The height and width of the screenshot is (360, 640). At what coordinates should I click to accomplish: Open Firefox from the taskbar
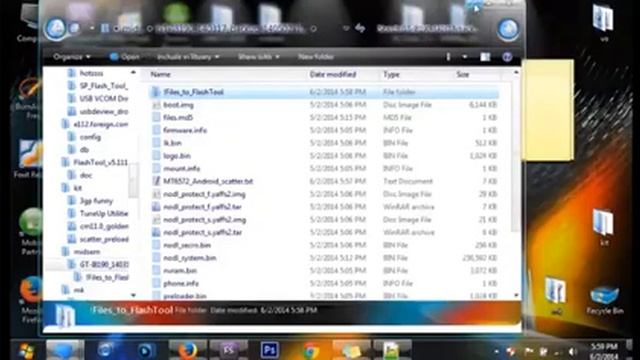click(188, 350)
